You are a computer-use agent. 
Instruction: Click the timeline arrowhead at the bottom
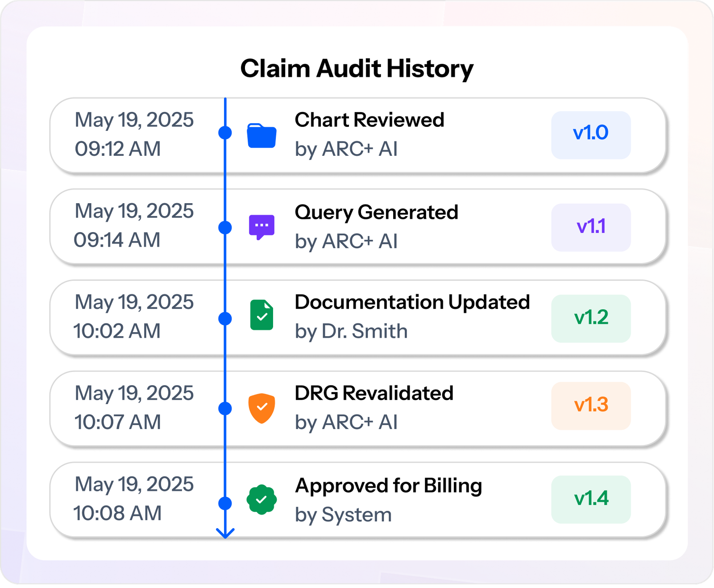tap(225, 533)
